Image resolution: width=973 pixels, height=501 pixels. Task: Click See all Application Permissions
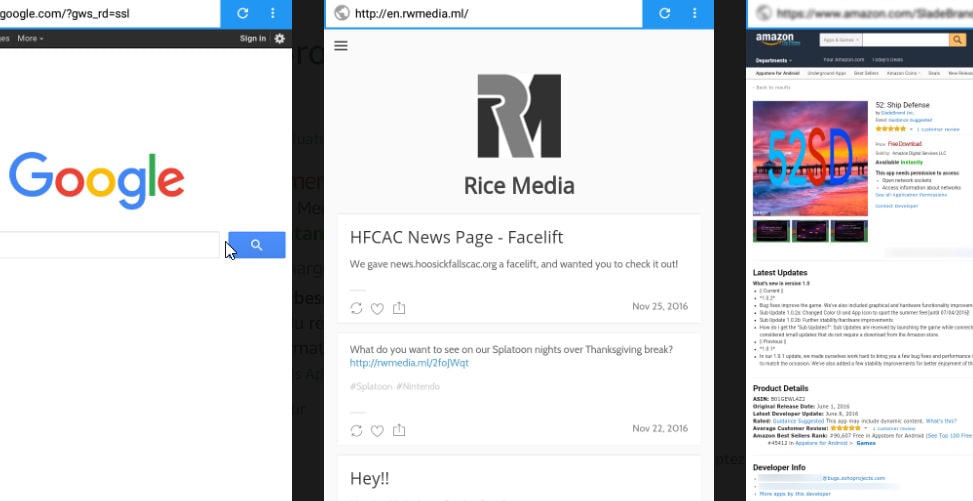(911, 195)
